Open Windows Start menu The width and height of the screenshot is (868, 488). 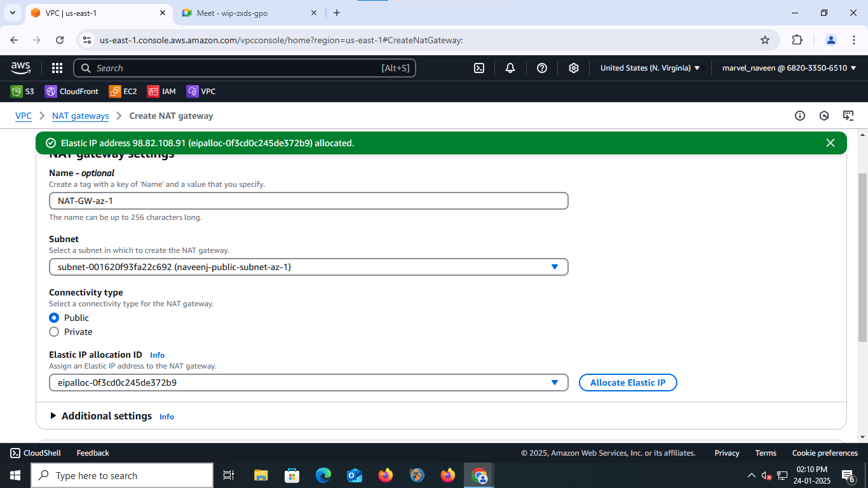[x=15, y=475]
